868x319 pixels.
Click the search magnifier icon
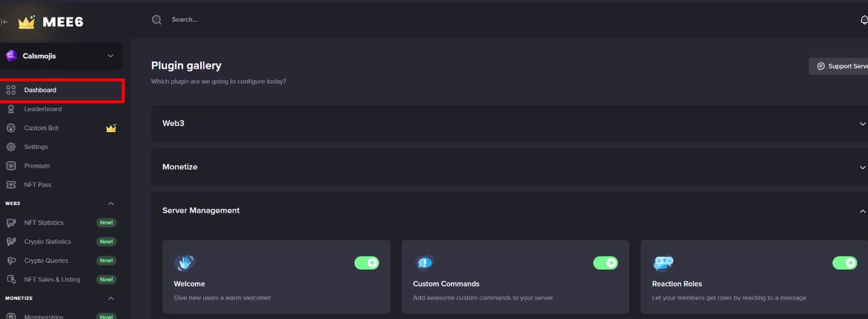click(x=157, y=20)
